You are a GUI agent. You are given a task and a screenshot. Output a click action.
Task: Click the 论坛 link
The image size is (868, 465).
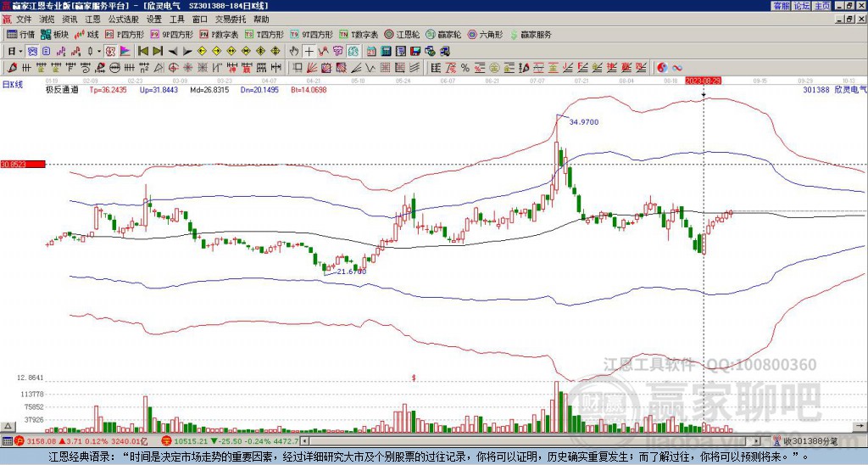point(802,6)
